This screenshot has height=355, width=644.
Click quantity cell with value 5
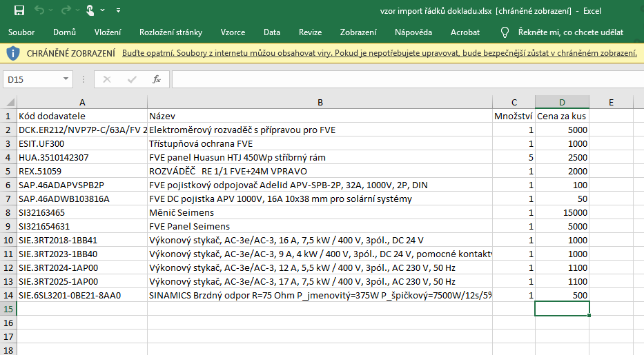(x=514, y=157)
